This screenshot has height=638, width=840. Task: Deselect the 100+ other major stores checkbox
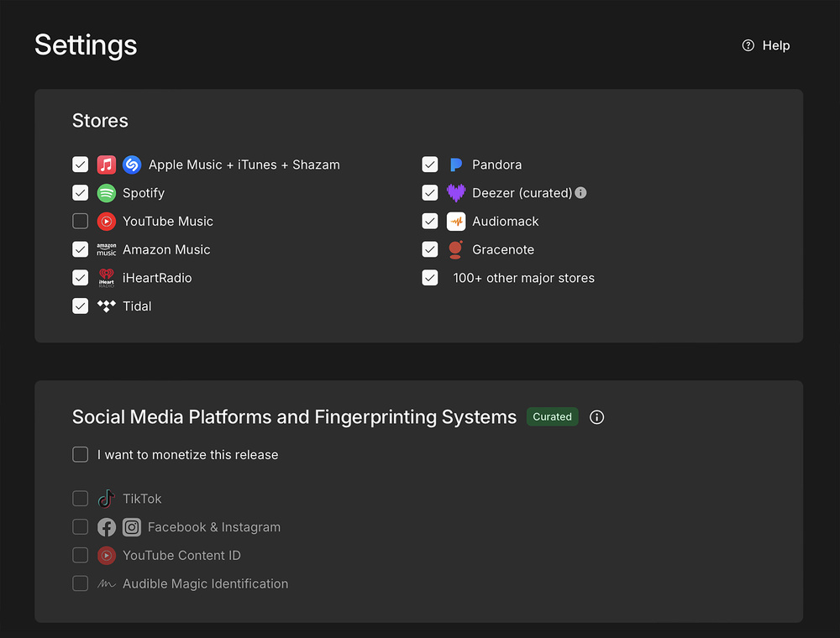(x=430, y=278)
